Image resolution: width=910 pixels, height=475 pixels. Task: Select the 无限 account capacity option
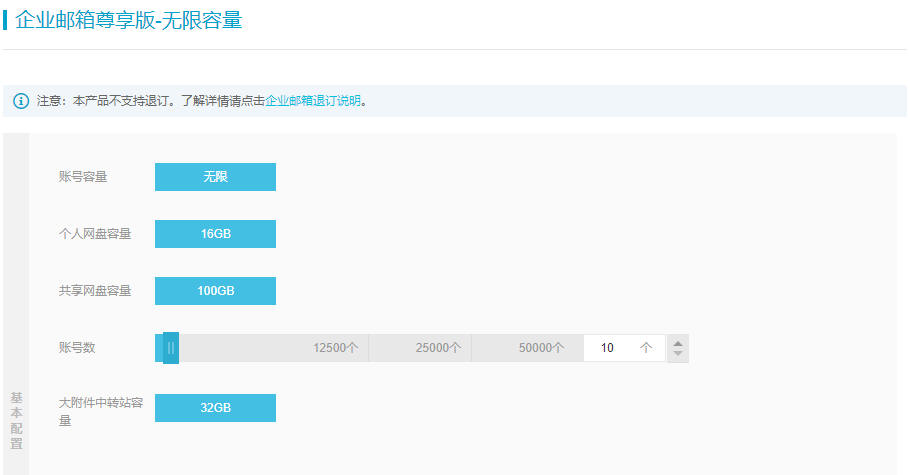pos(215,177)
